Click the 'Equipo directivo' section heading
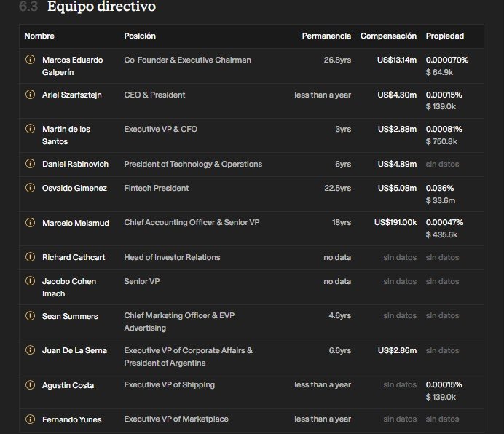Viewport: 504px width, 434px height. [101, 7]
